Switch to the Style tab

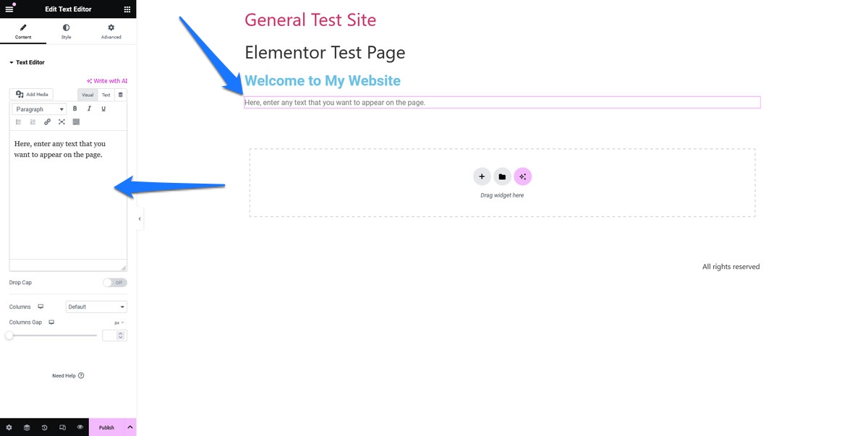66,31
